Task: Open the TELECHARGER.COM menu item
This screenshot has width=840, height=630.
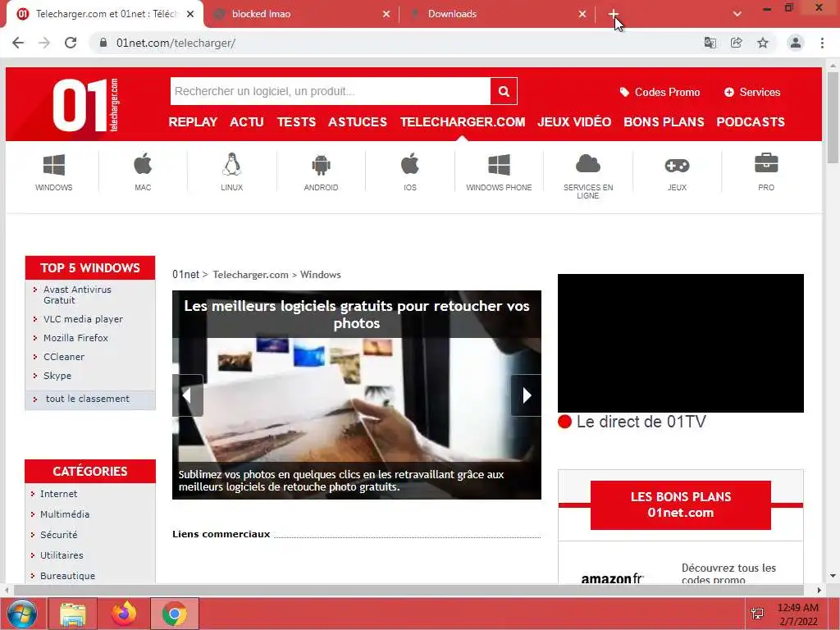Action: [x=463, y=122]
